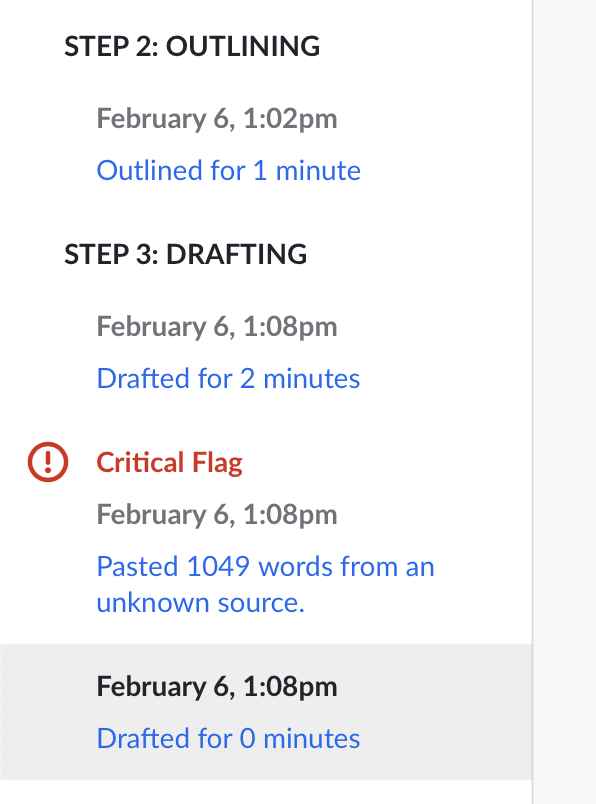596x804 pixels.
Task: Click the words 'unknown source.' in the flag link
Action: point(201,602)
